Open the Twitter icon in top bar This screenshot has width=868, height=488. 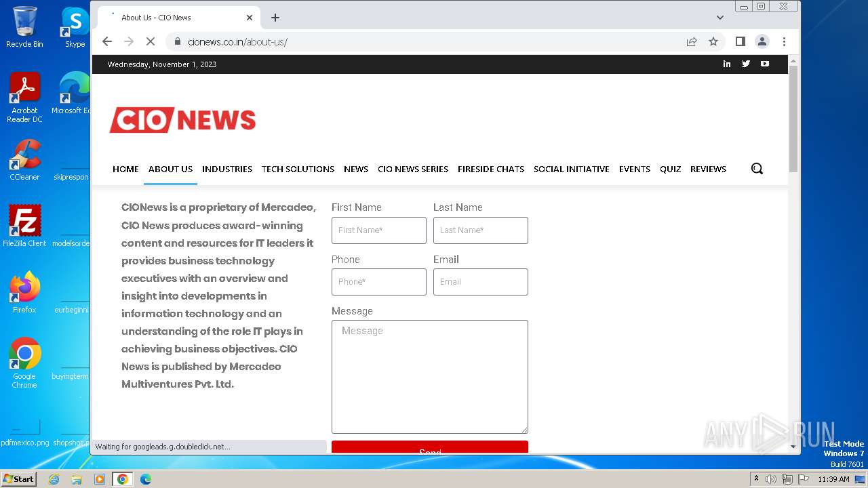click(746, 64)
